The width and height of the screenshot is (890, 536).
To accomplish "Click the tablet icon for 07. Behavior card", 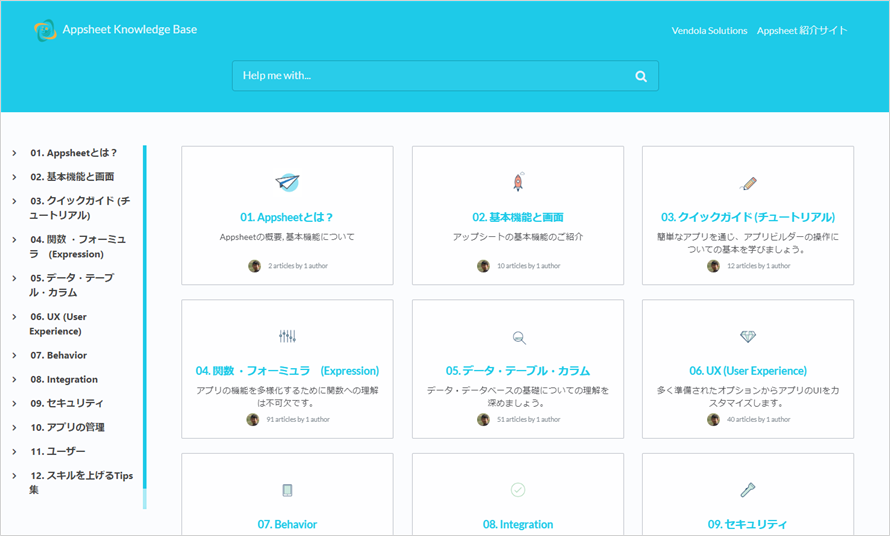I will (x=287, y=491).
